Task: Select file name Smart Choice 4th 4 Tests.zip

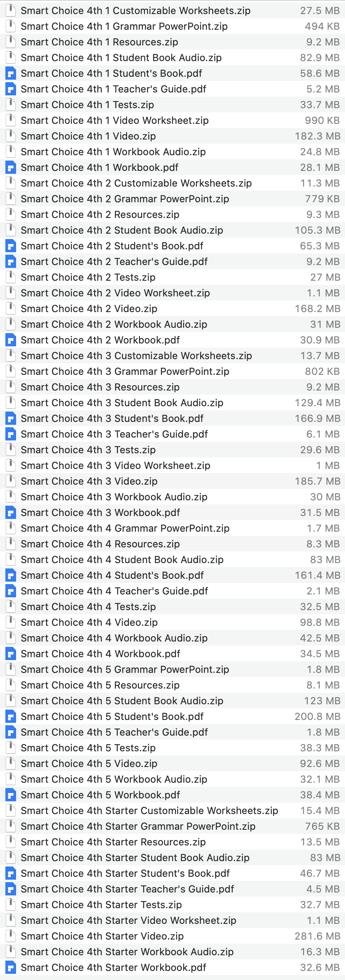Action: click(88, 607)
